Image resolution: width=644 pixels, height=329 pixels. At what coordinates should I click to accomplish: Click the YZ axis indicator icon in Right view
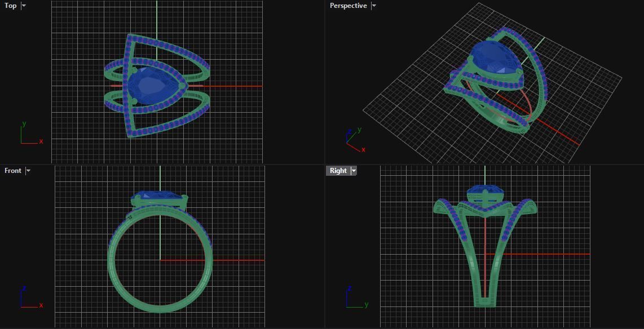(356, 297)
